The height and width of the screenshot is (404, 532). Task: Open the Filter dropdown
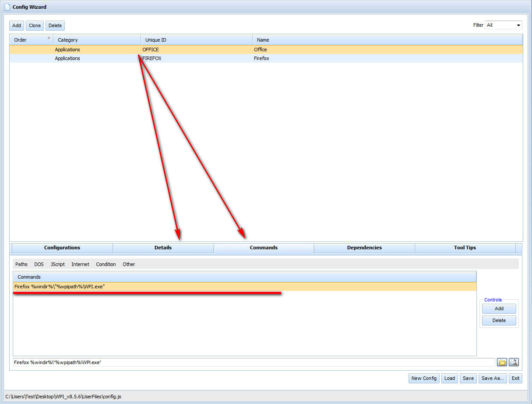[x=503, y=25]
